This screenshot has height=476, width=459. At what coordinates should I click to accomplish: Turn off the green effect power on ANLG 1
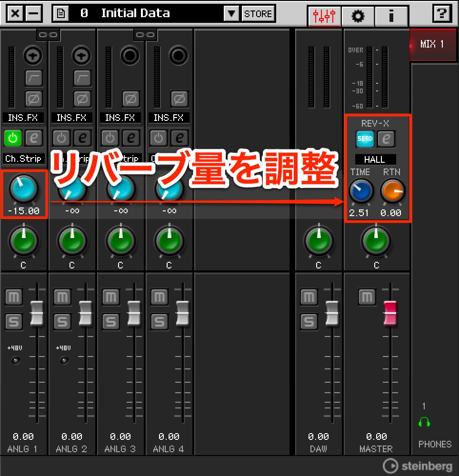point(13,138)
